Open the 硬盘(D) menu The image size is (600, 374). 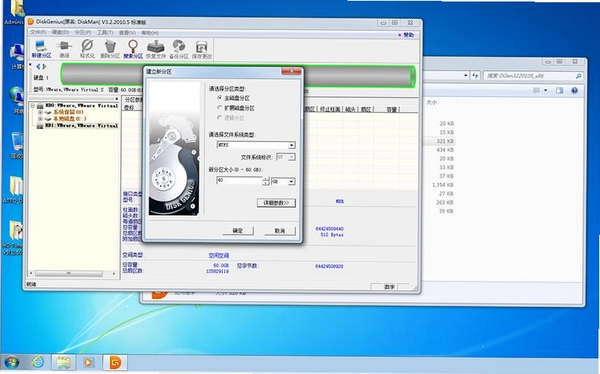60,33
